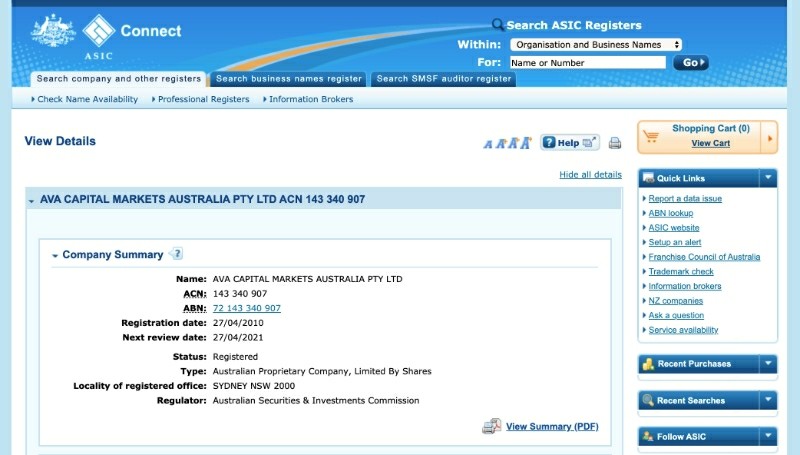Select the largest font size A icon

526,143
